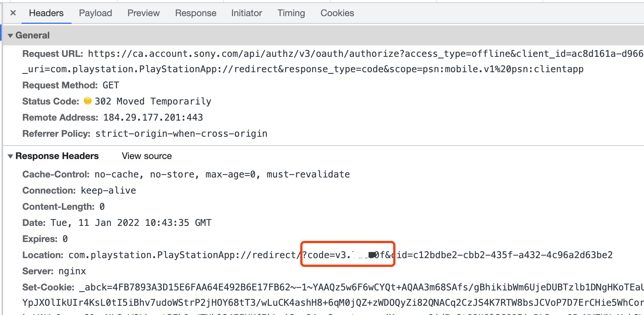The height and width of the screenshot is (315, 644).
Task: Click the Request URL value
Action: pos(346,54)
